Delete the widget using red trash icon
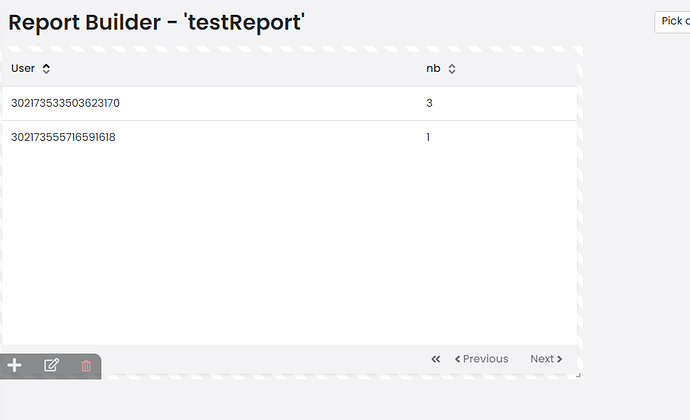 tap(86, 365)
